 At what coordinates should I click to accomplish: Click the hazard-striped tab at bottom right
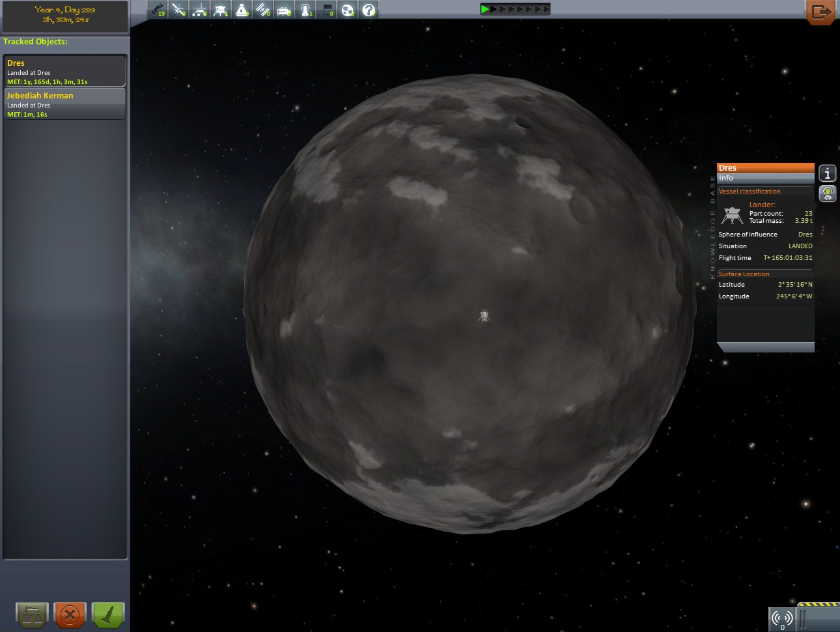pos(819,604)
